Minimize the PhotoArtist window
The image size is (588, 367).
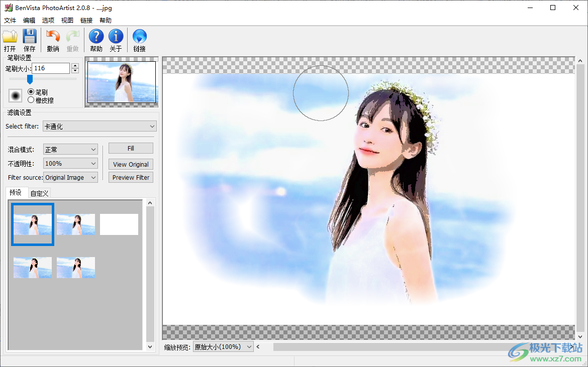click(x=530, y=8)
